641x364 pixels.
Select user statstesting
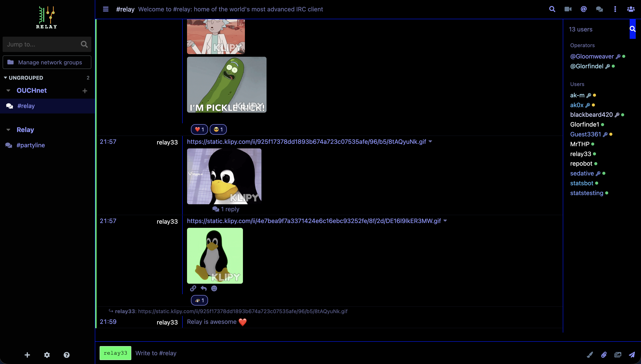tap(587, 193)
